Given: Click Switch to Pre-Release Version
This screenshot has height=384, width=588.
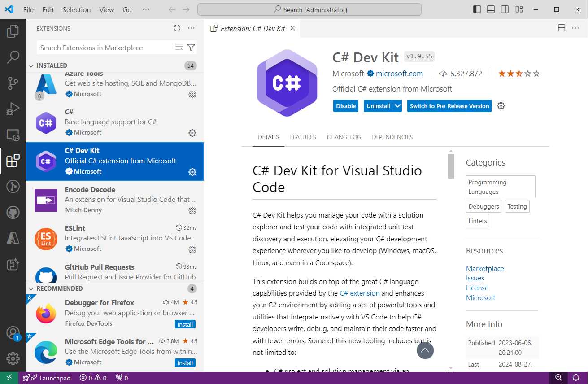Looking at the screenshot, I should coord(449,106).
